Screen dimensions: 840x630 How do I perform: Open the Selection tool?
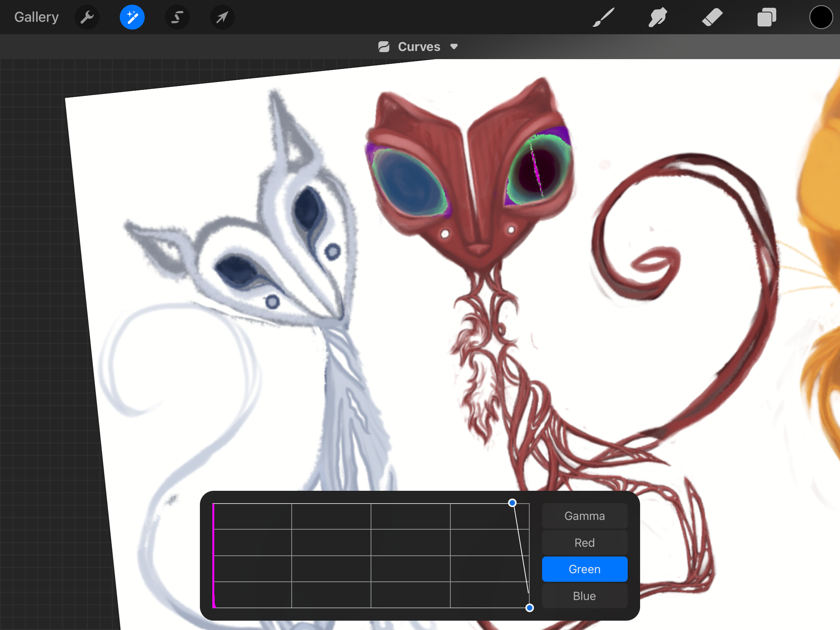177,17
